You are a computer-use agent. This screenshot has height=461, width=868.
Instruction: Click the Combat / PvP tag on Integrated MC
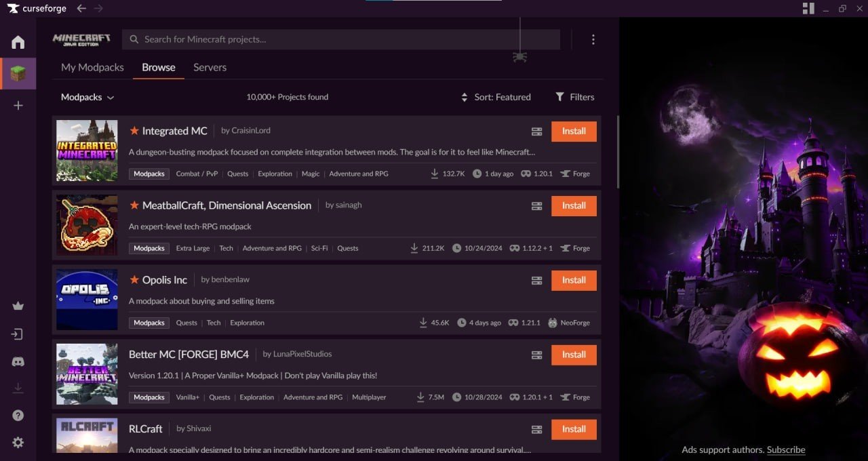[197, 174]
